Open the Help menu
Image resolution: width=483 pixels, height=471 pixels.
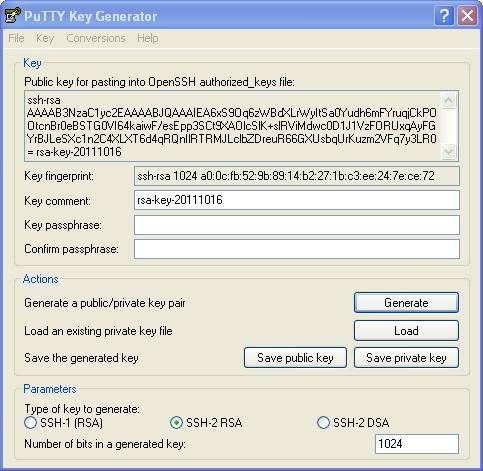(148, 38)
